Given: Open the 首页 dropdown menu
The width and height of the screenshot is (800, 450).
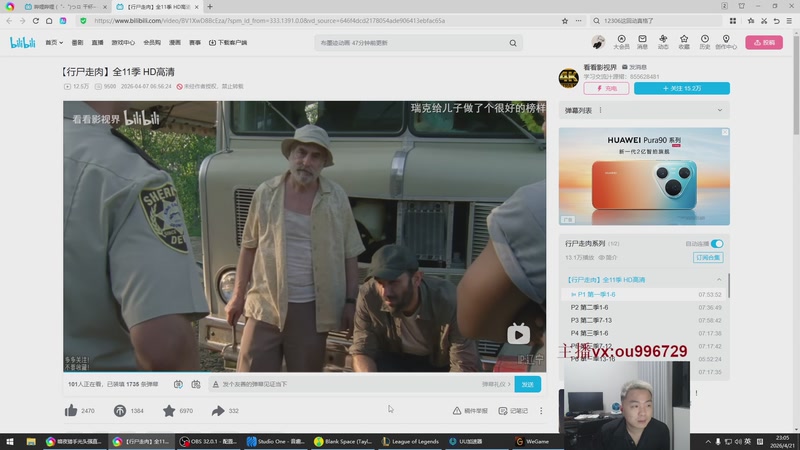Looking at the screenshot, I should [54, 43].
